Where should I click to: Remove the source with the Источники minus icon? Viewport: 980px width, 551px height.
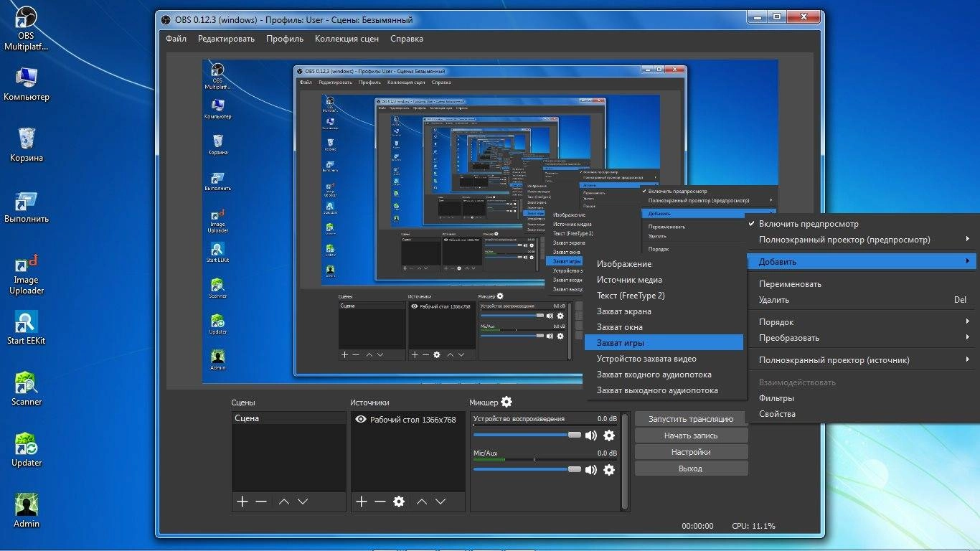[380, 501]
